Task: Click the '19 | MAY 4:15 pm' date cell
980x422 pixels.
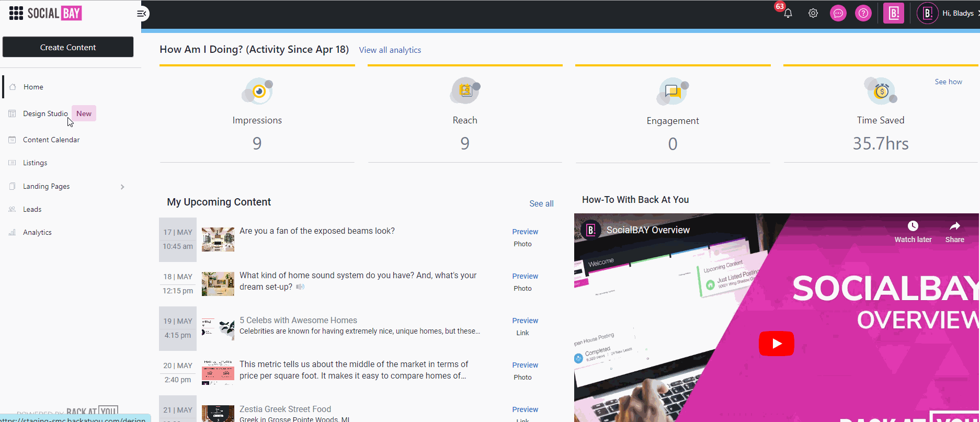Action: pyautogui.click(x=178, y=328)
